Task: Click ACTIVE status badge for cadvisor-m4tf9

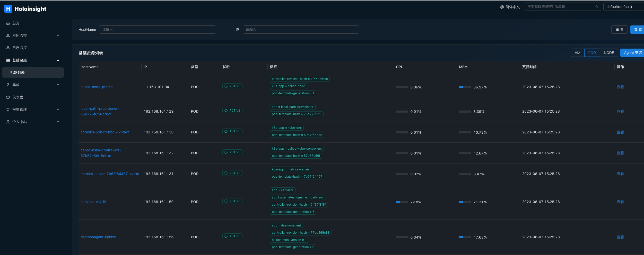Action: pos(232,201)
